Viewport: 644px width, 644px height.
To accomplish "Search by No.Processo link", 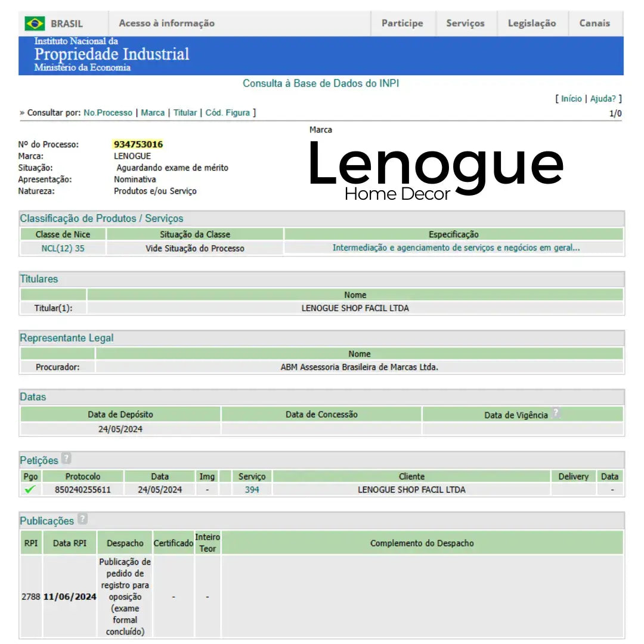I will [108, 113].
